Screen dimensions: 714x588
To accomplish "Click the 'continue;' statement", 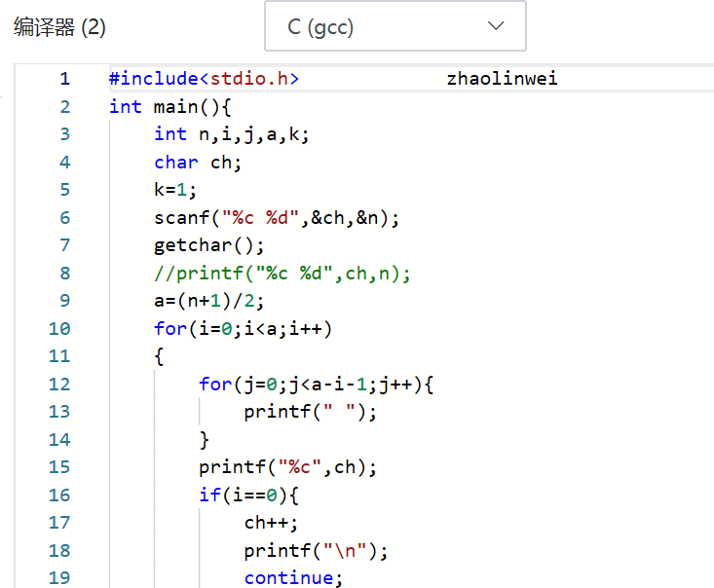I will (x=293, y=578).
